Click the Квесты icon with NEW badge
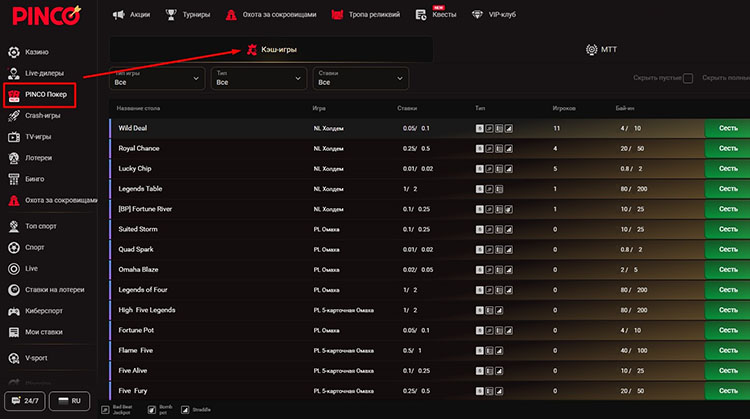Screen dimensions: 750x419 [x=421, y=15]
